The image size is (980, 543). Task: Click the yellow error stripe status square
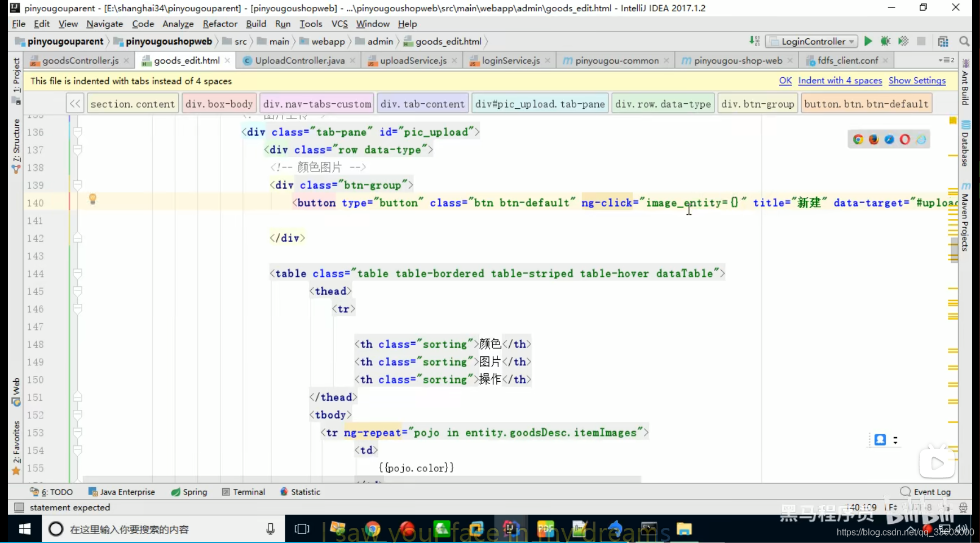click(x=953, y=120)
